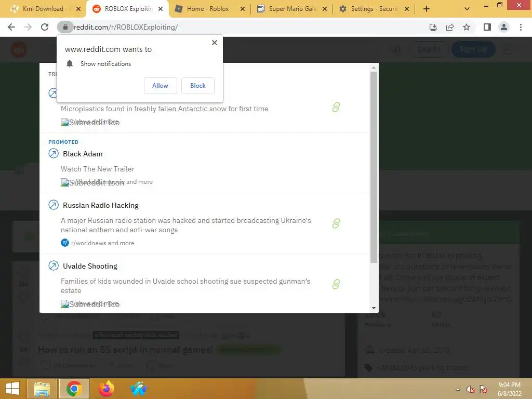Click the bell icon beside Show notifications
Image resolution: width=532 pixels, height=399 pixels.
pyautogui.click(x=70, y=63)
